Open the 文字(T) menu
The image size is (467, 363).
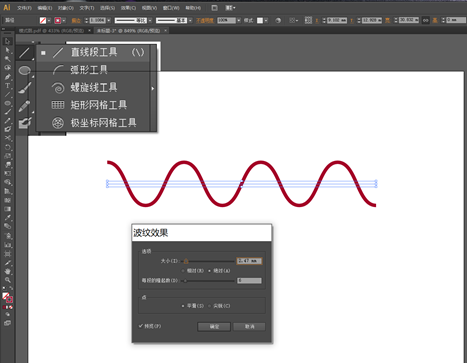(x=87, y=8)
